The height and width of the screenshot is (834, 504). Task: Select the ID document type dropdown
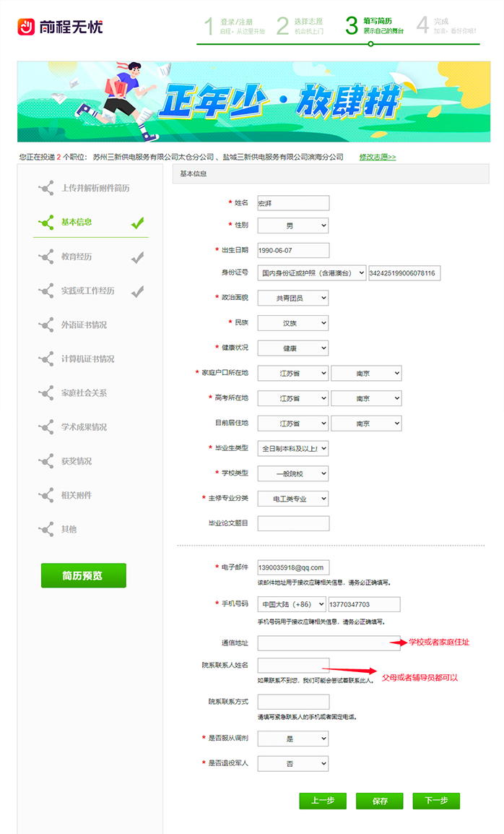[311, 273]
